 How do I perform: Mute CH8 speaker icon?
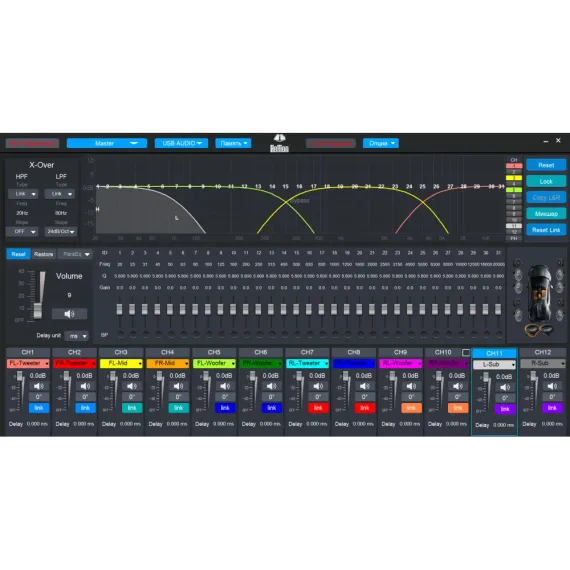click(364, 386)
